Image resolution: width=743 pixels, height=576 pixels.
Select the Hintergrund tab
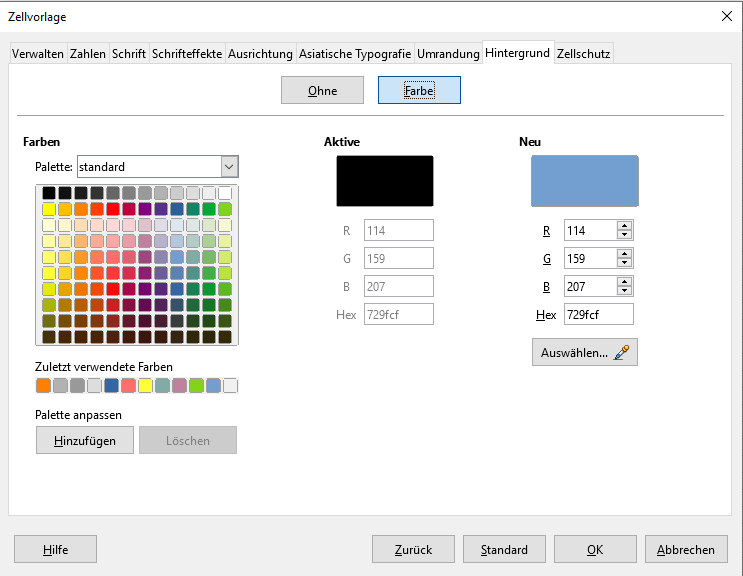517,53
